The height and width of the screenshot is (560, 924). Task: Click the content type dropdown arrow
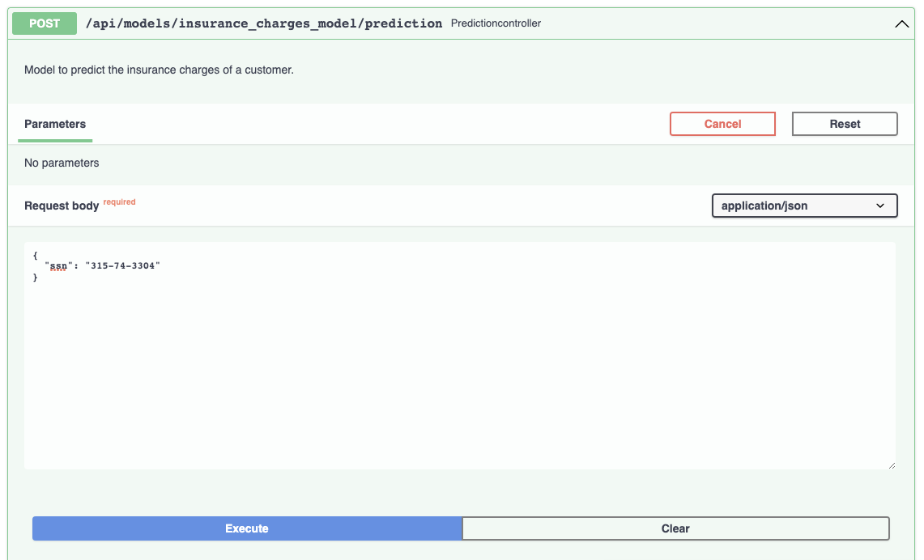880,206
